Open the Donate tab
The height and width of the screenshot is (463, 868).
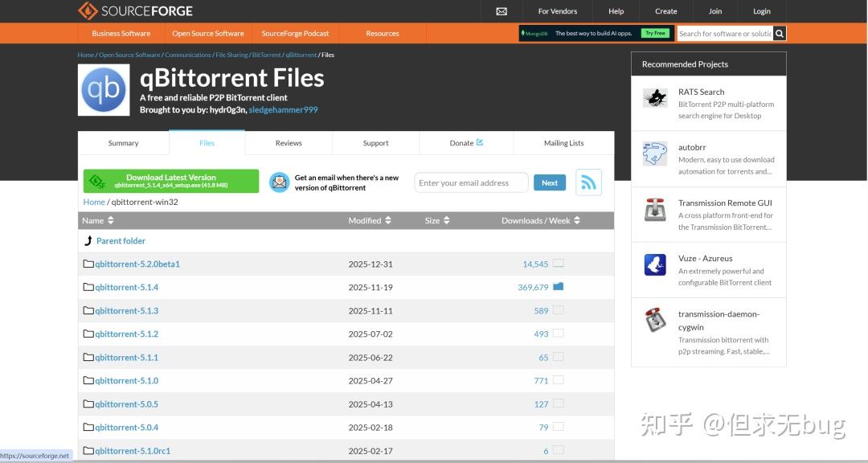pos(467,143)
